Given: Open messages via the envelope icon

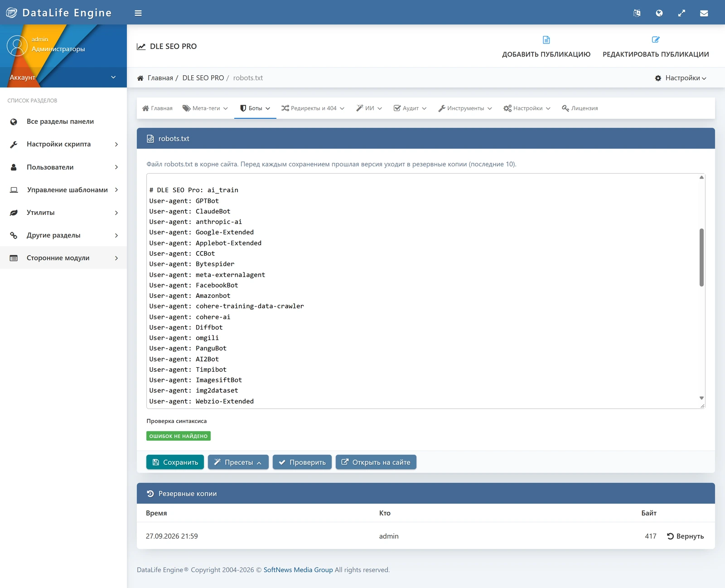Looking at the screenshot, I should [x=704, y=13].
